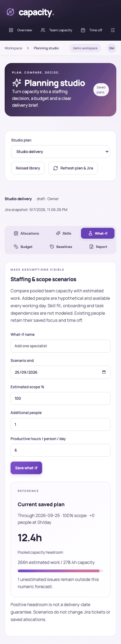Click the SM user avatar
This screenshot has width=121, height=644.
[112, 48]
